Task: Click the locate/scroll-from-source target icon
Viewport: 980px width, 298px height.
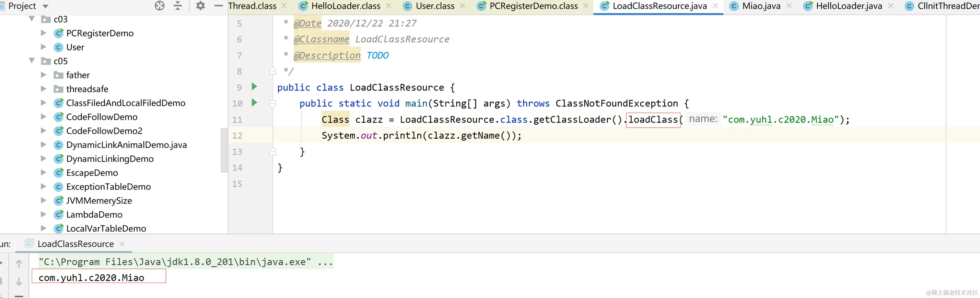Action: pyautogui.click(x=160, y=6)
